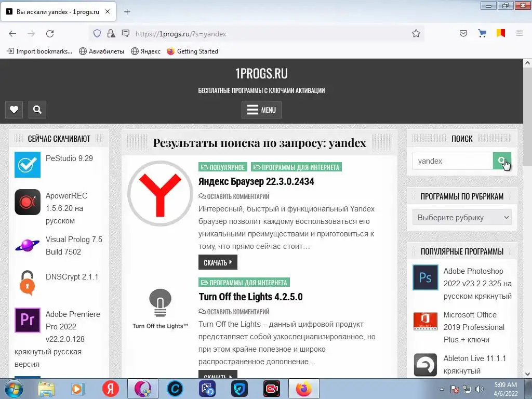Open 'Яндекс' bookmark
Screen dimensions: 532x399
tap(145, 51)
